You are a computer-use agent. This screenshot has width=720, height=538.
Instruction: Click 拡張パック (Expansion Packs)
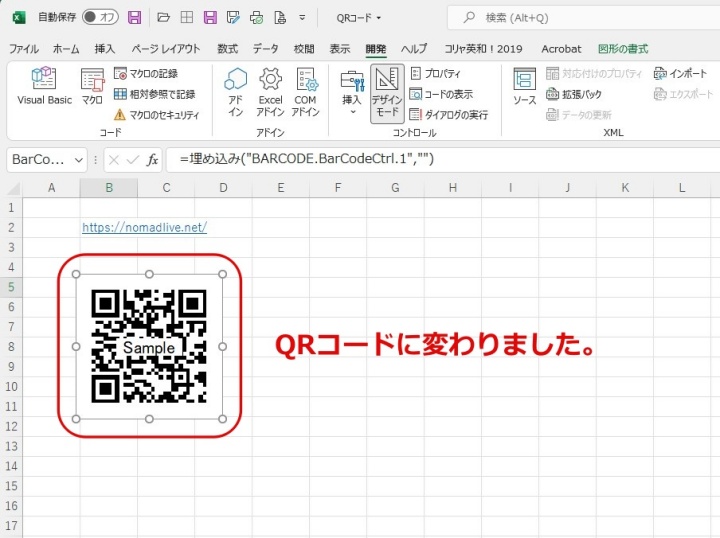[574, 94]
